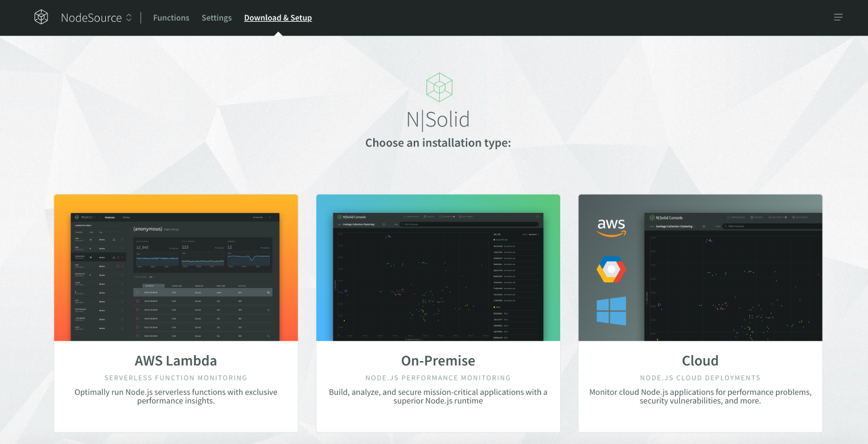Click the On-Premise description text
The width and height of the screenshot is (868, 444).
(x=438, y=396)
